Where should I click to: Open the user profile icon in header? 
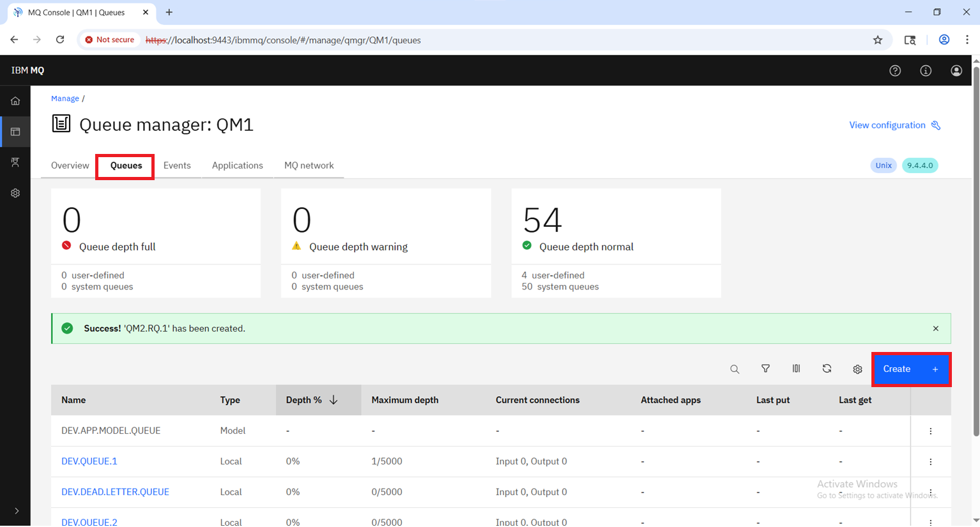tap(956, 71)
